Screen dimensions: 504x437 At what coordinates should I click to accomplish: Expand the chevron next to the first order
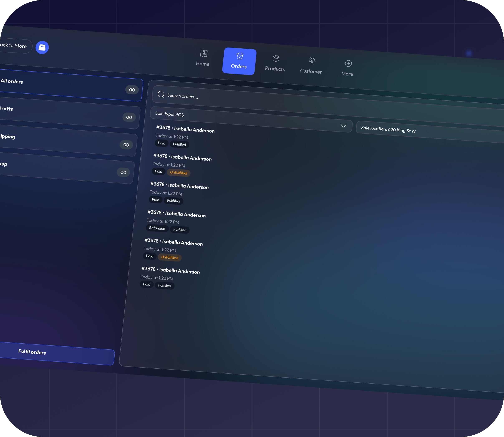click(344, 126)
